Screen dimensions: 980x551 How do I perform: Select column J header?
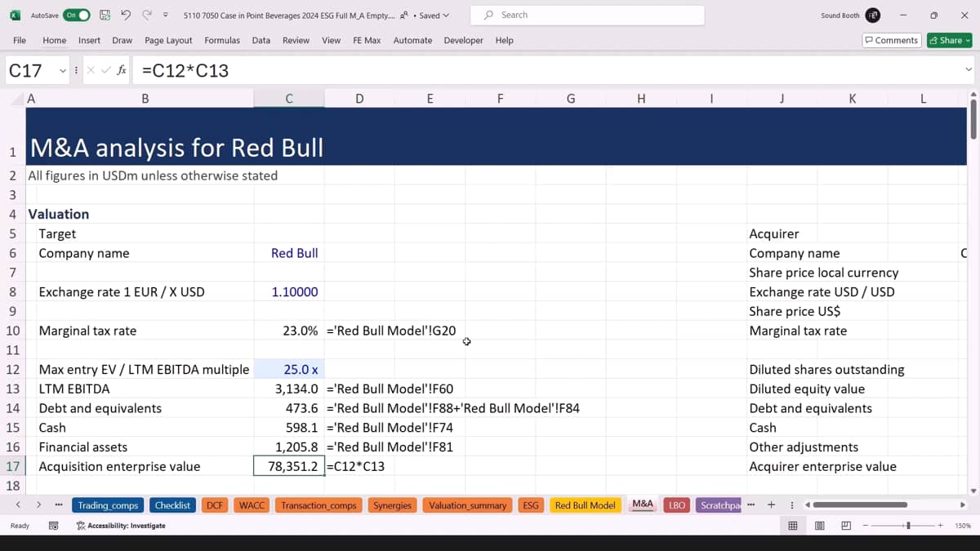pyautogui.click(x=782, y=99)
